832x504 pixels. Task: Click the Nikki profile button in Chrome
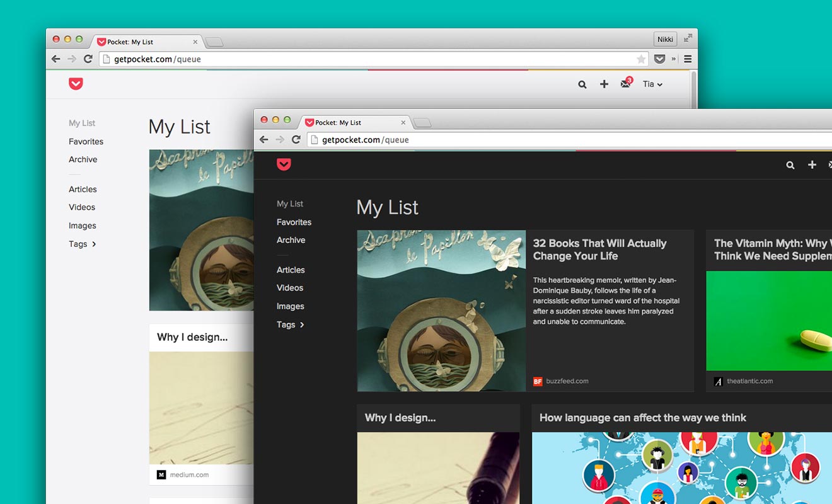pyautogui.click(x=666, y=39)
